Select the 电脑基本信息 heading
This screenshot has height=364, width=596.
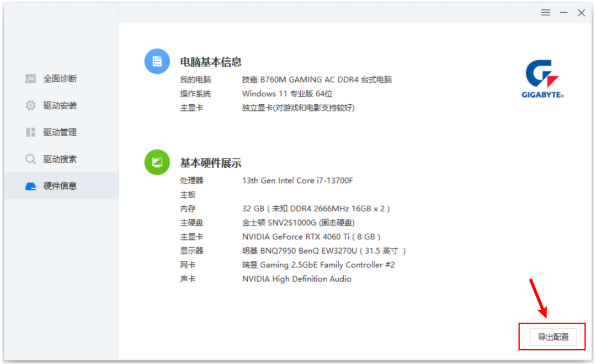pyautogui.click(x=211, y=62)
